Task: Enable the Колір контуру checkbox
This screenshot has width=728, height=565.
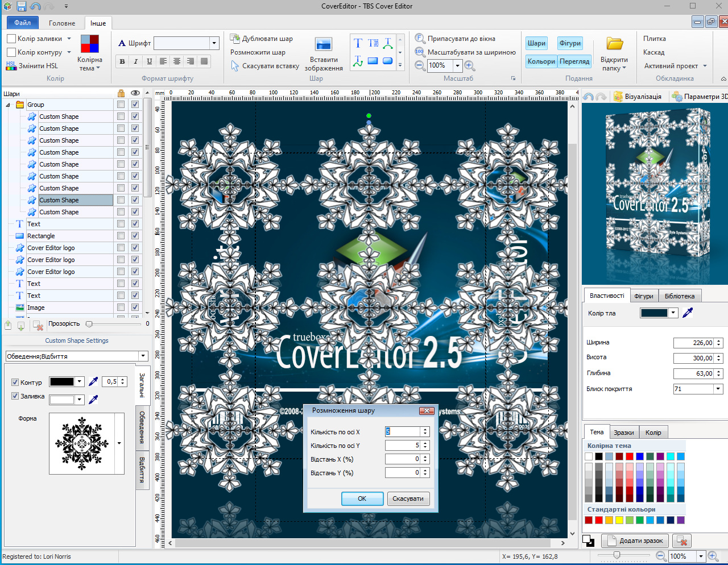Action: [x=11, y=52]
